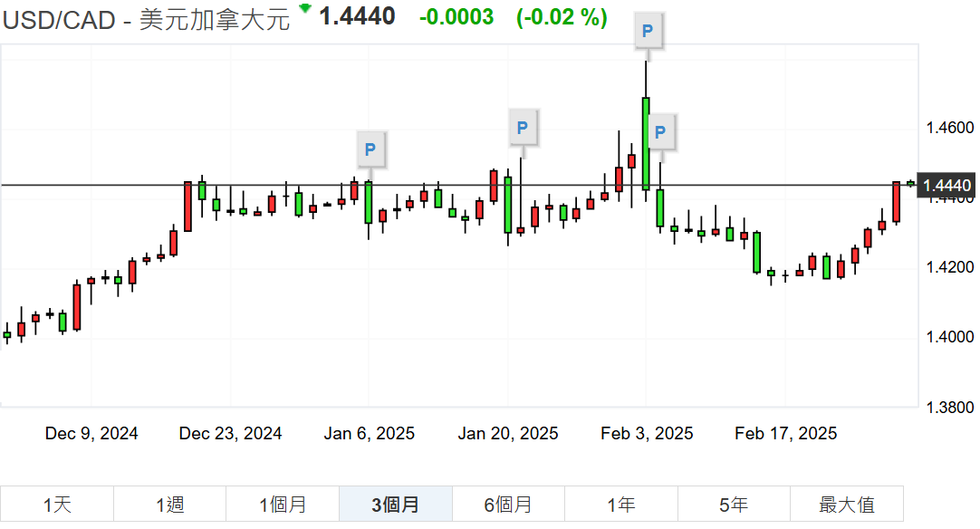Open the highest P marker above Feb 3 peak
This screenshot has width=980, height=529.
click(648, 30)
